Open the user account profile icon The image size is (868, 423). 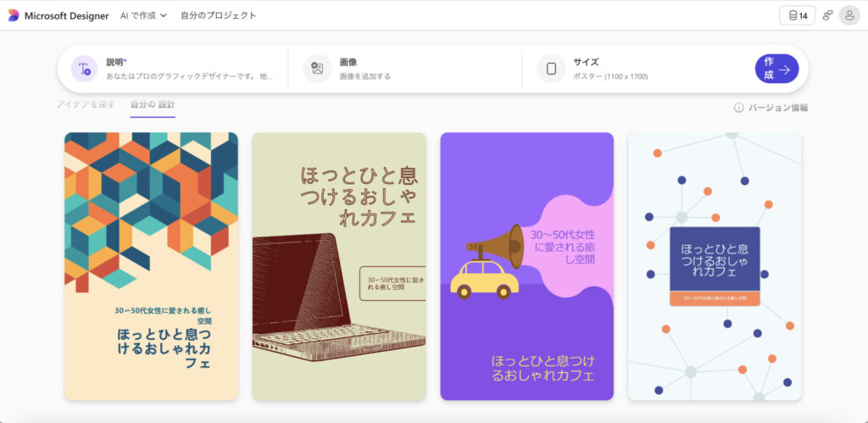tap(849, 15)
